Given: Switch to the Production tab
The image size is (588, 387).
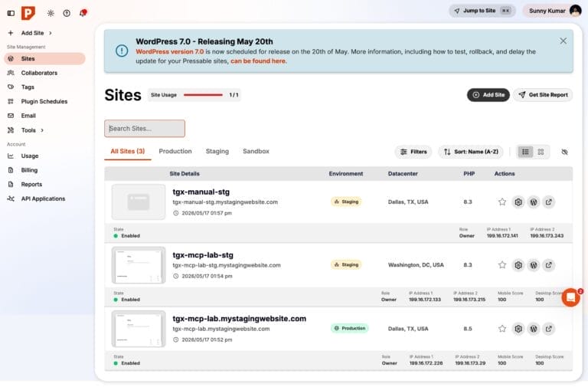Looking at the screenshot, I should (x=175, y=151).
